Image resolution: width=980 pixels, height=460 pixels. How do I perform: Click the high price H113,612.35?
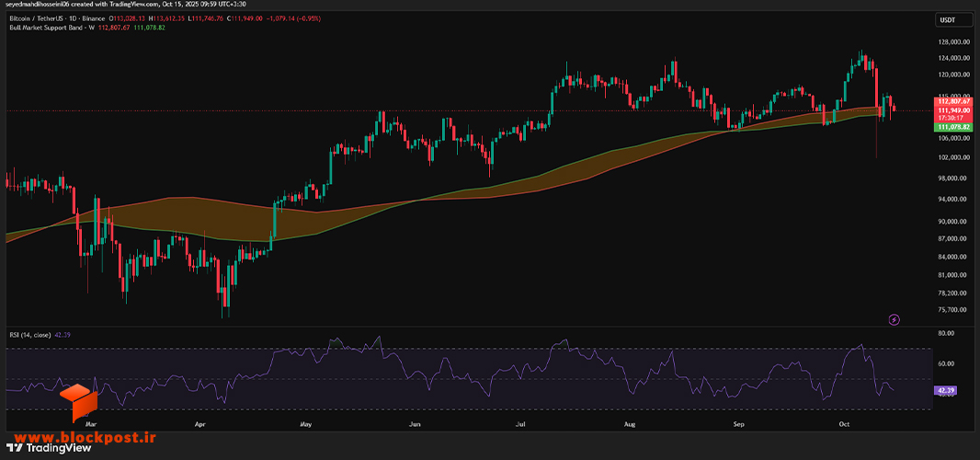click(x=167, y=18)
